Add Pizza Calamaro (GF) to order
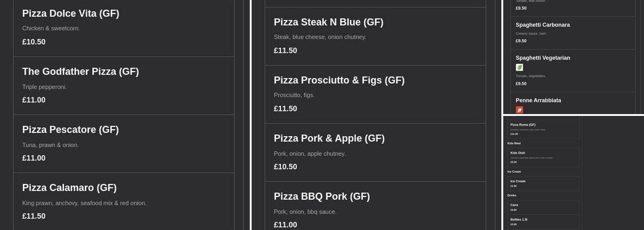The height and width of the screenshot is (230, 644). click(x=123, y=201)
